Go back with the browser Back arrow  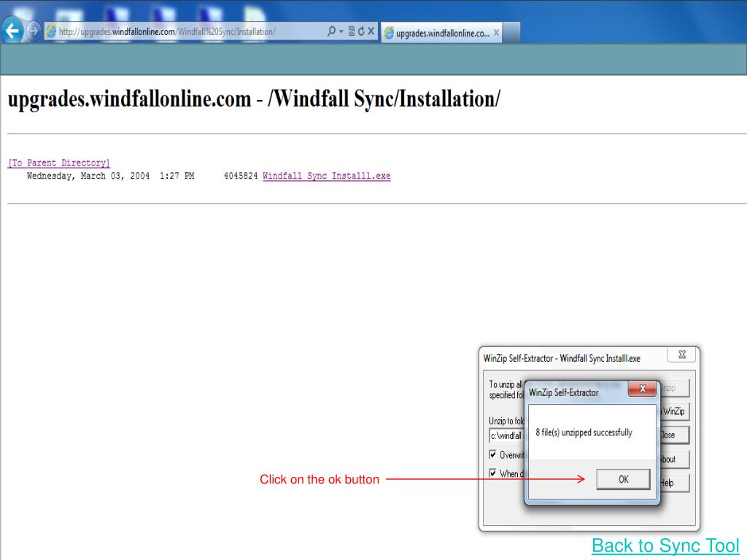coord(12,31)
